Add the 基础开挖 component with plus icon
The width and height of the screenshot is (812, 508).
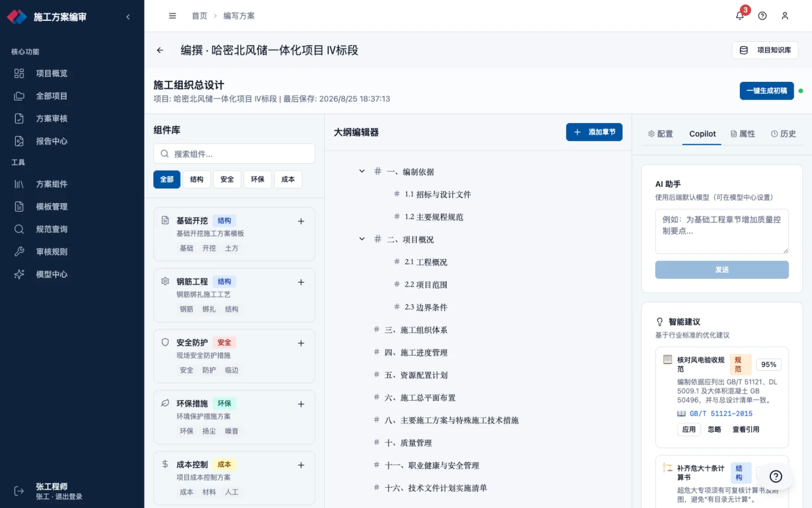point(301,221)
